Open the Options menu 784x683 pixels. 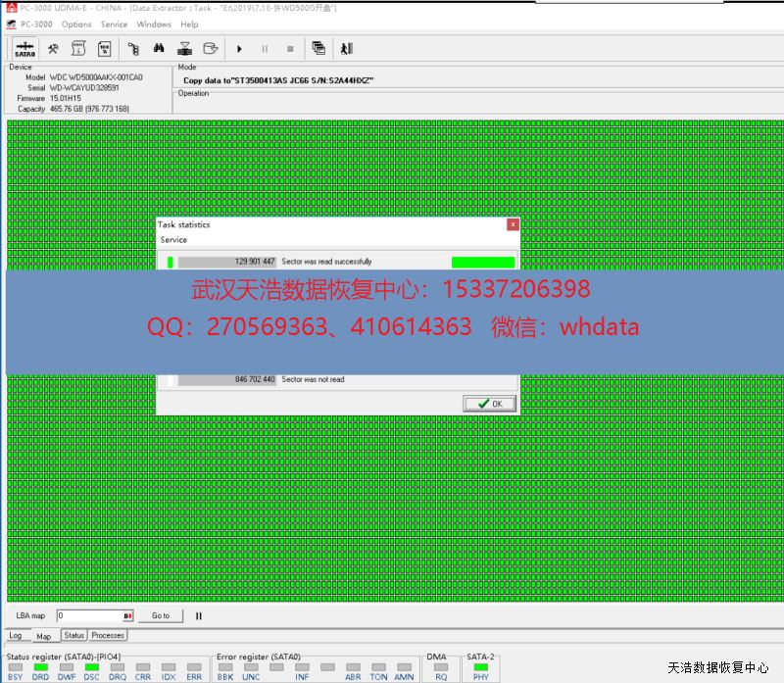click(76, 24)
